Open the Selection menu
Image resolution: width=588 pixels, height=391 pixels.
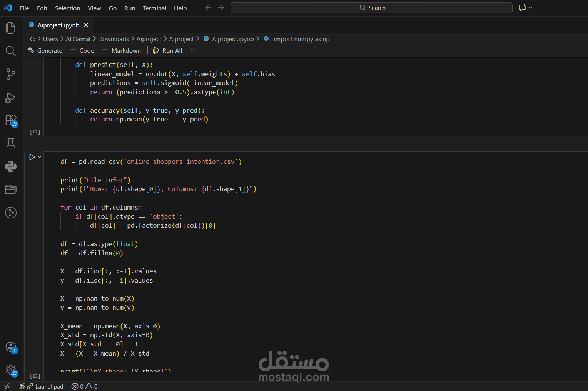pyautogui.click(x=67, y=8)
